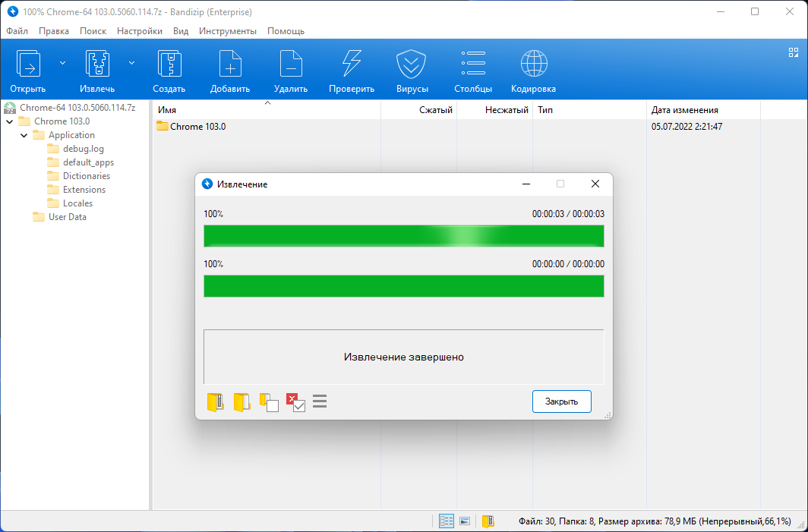Click the 00:00:00 / 00:00:00 timer text
Image resolution: width=808 pixels, height=532 pixels.
point(568,263)
